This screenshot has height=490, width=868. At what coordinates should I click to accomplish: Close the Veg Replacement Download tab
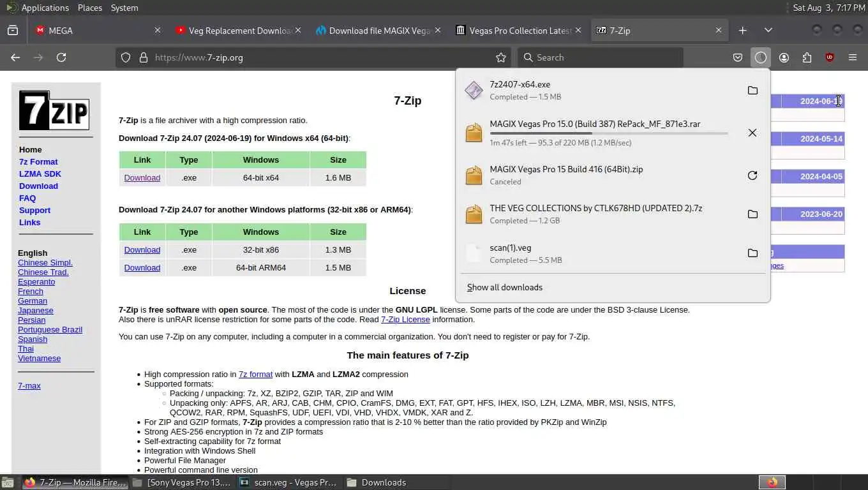[x=299, y=30]
